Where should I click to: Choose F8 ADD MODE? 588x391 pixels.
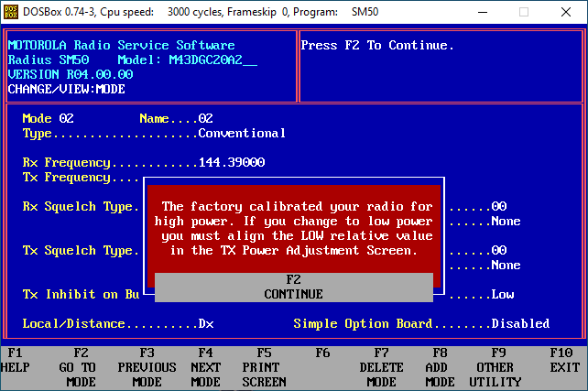point(440,367)
